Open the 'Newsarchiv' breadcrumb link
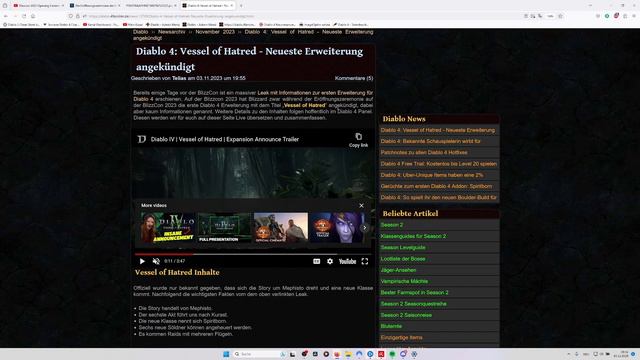This screenshot has width=640, height=360. 171,32
